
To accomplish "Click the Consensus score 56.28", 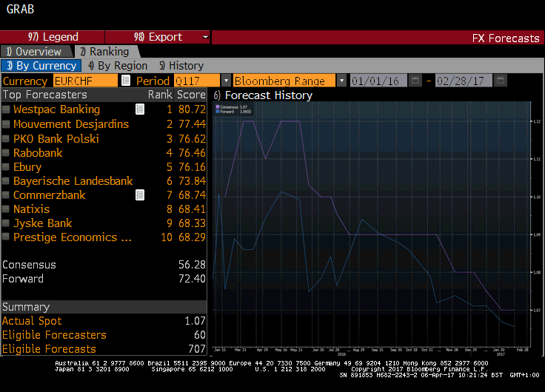I will tap(192, 265).
